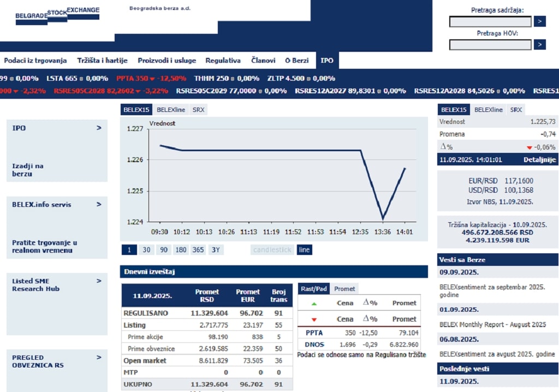
Task: Focus the Pretraga HOV input field
Action: coord(490,45)
